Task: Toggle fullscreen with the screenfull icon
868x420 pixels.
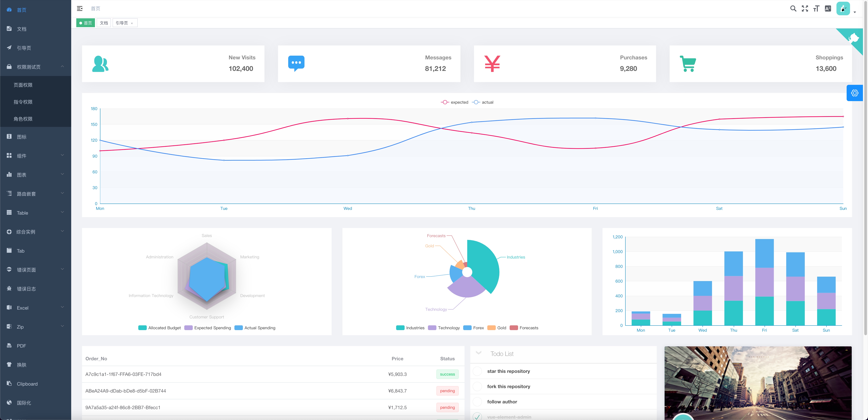Action: 805,9
